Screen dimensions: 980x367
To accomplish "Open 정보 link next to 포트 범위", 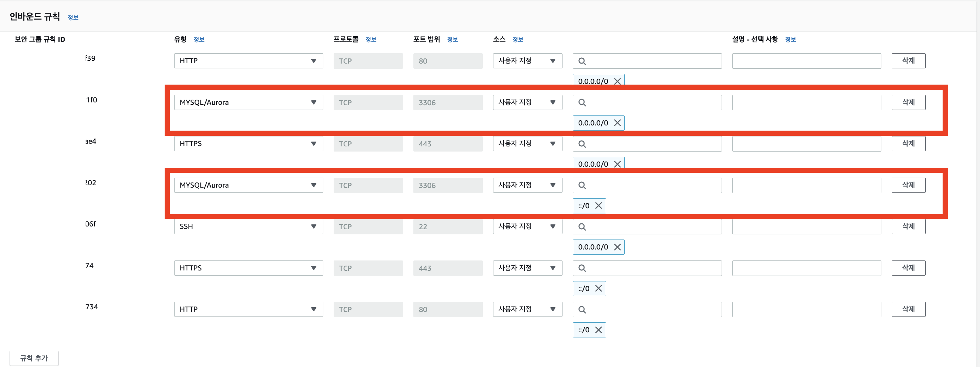I will click(x=452, y=40).
